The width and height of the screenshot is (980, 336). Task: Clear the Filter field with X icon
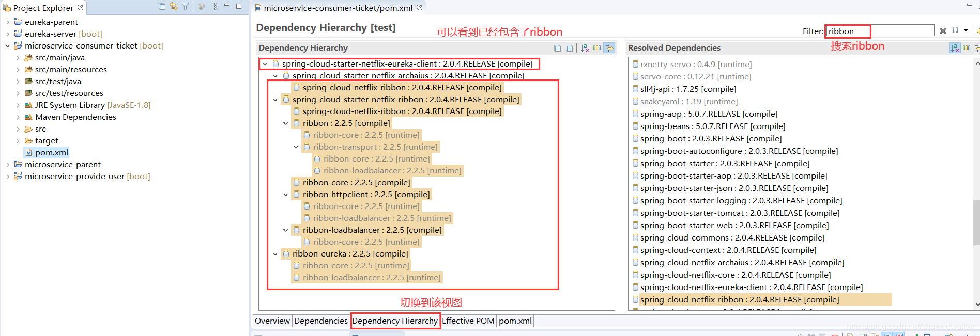[943, 31]
